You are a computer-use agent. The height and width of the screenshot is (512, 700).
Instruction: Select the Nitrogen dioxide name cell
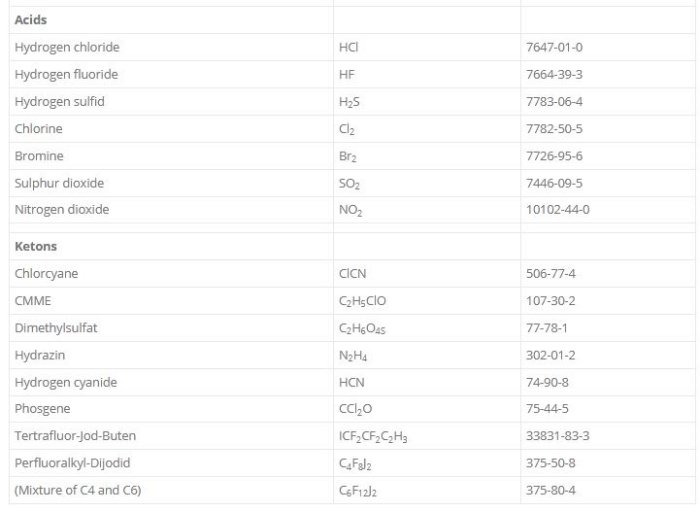tap(62, 209)
